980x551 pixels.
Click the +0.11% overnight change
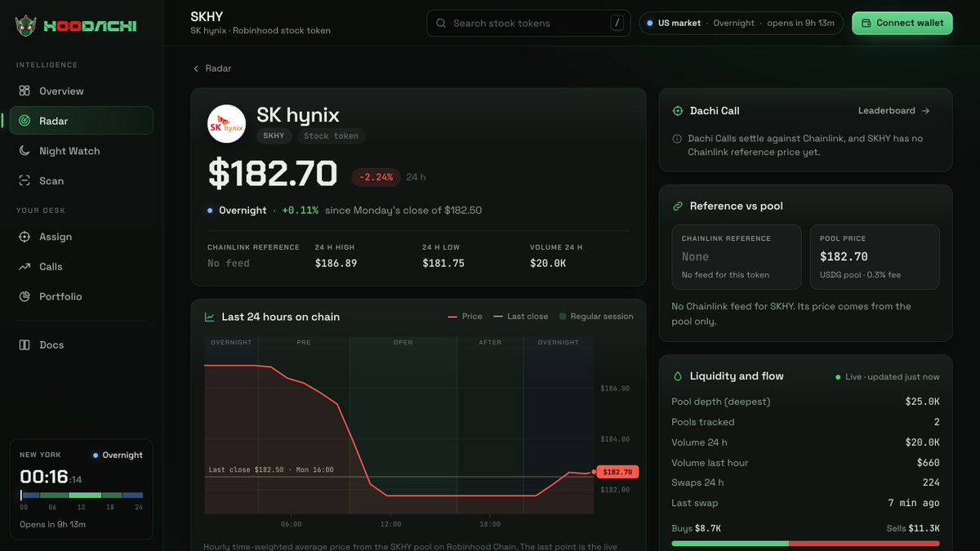[301, 211]
